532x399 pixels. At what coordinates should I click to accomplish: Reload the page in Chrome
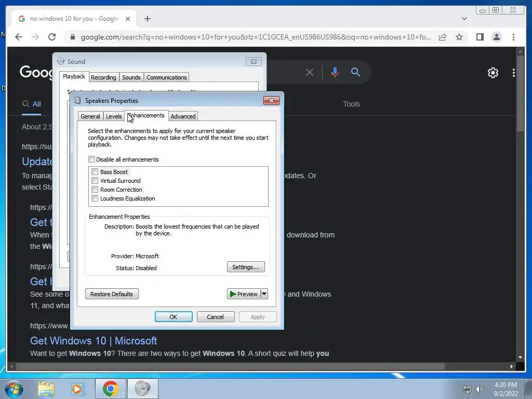click(x=52, y=37)
